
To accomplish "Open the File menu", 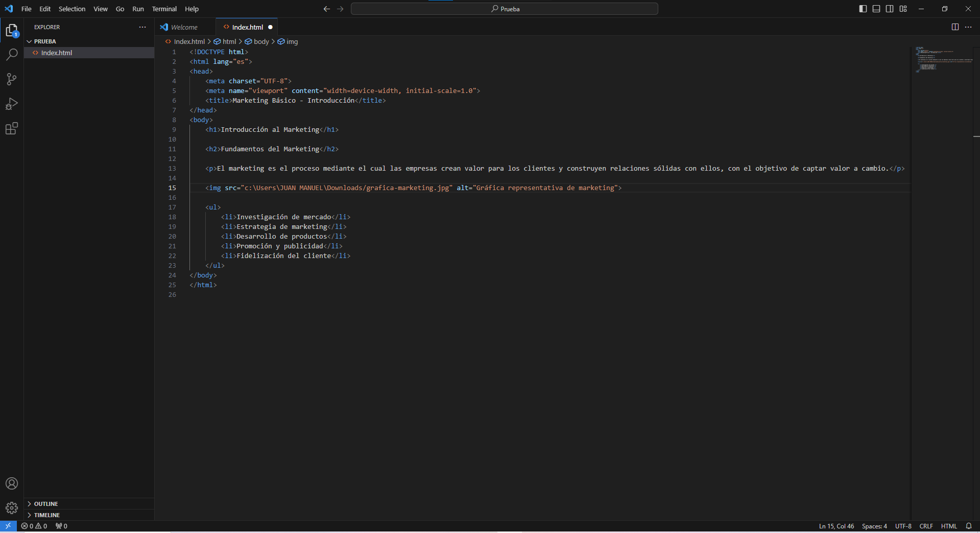I will pos(27,9).
